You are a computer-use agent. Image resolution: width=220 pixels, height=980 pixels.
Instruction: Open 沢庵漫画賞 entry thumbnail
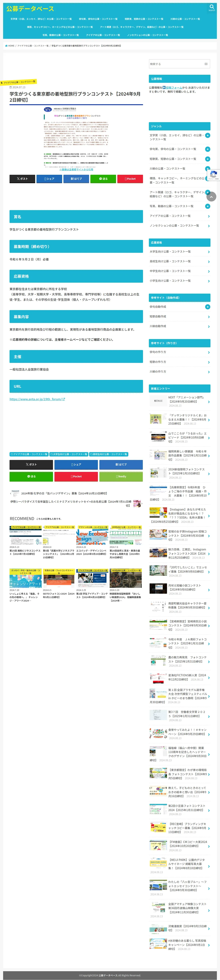click(x=158, y=929)
